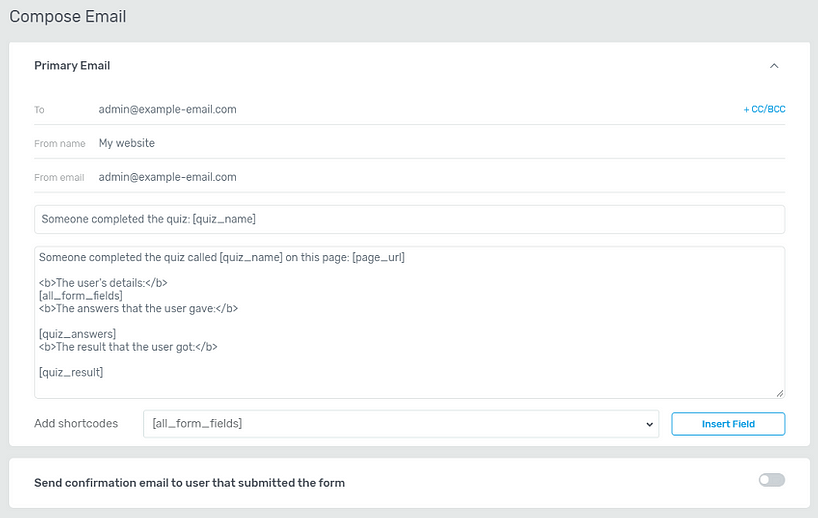Click the shortcodes dropdown arrow
818x518 pixels.
[x=649, y=424]
